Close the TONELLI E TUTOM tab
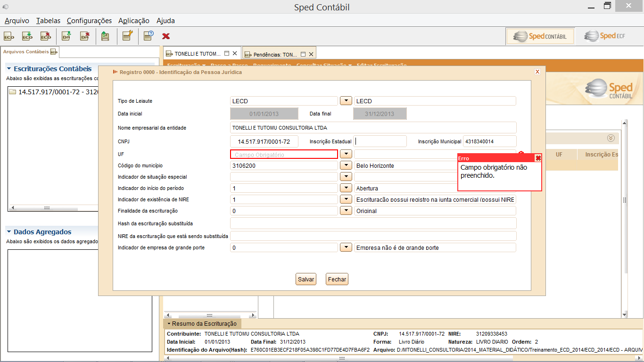The height and width of the screenshot is (362, 644). tap(234, 54)
